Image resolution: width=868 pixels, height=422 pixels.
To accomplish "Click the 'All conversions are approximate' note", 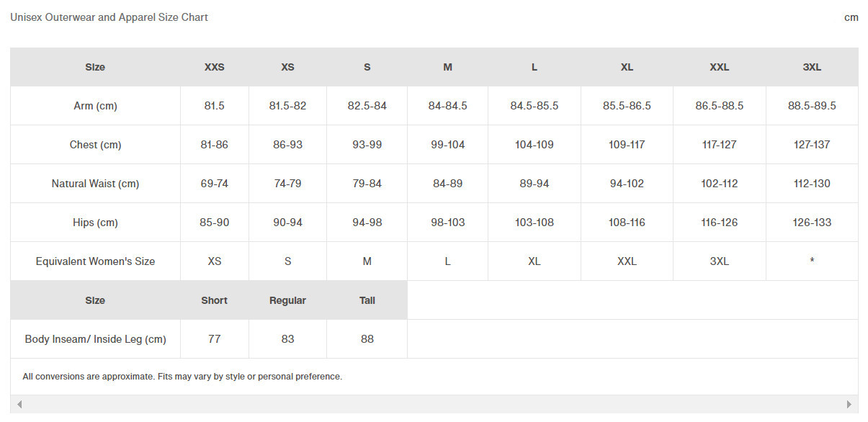I will (182, 377).
